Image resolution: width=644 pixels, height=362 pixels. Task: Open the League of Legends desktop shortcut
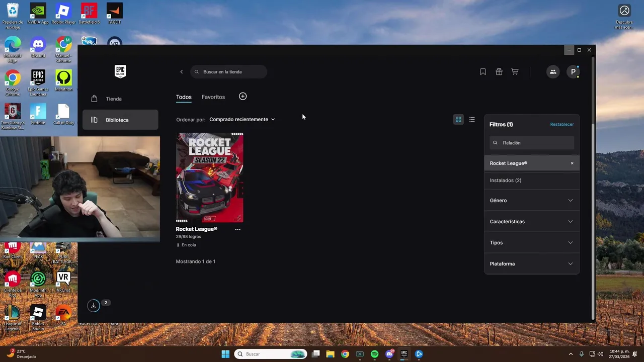click(13, 318)
